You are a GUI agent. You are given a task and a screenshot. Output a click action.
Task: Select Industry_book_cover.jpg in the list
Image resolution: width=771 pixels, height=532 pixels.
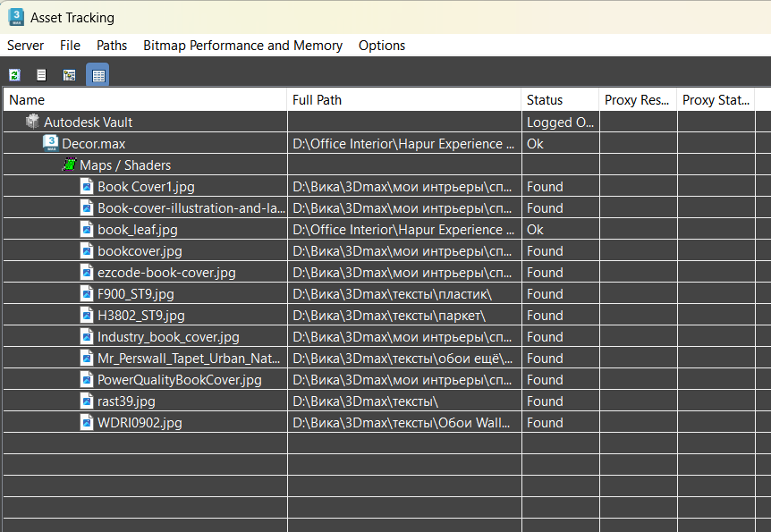point(168,337)
